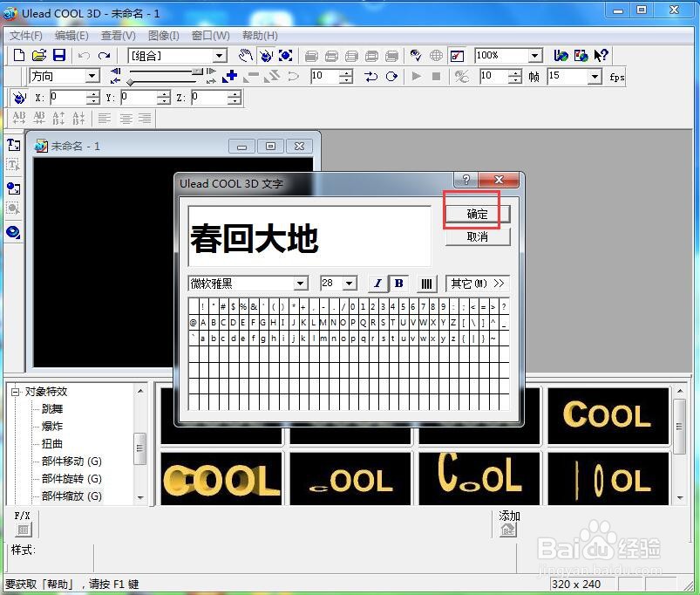Open the [组合] object list dropdown
This screenshot has width=700, height=595.
[x=219, y=57]
